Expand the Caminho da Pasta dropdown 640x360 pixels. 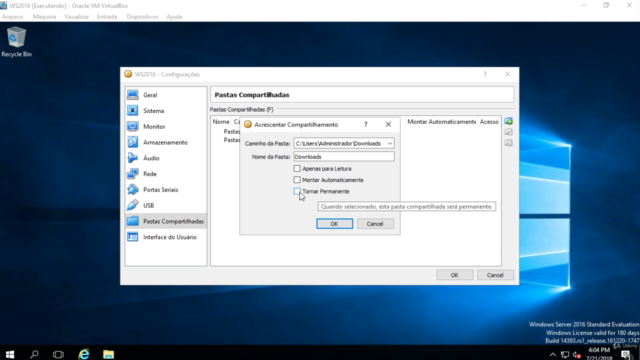click(390, 143)
